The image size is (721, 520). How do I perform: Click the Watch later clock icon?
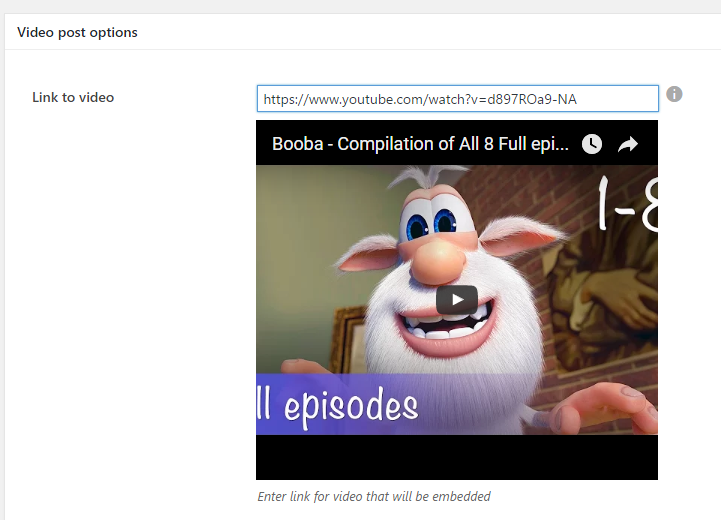click(x=592, y=144)
